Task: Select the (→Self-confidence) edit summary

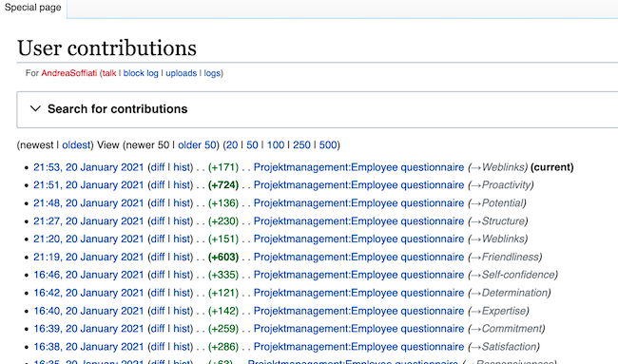Action: (512, 275)
